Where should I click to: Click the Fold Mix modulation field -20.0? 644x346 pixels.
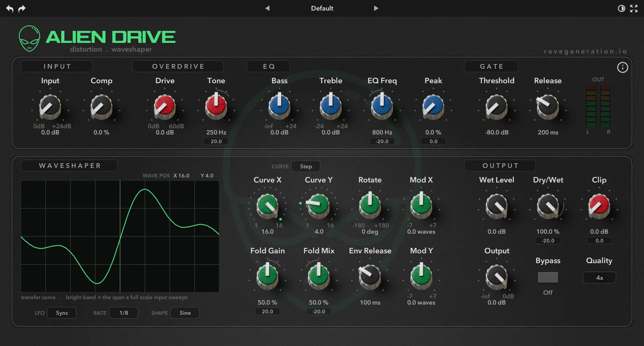coord(319,311)
